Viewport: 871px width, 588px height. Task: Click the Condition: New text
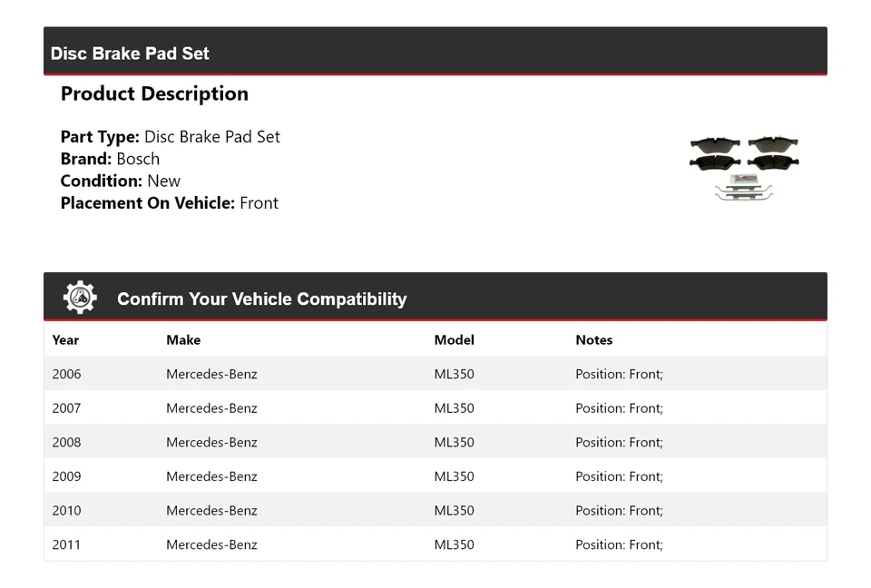(120, 181)
